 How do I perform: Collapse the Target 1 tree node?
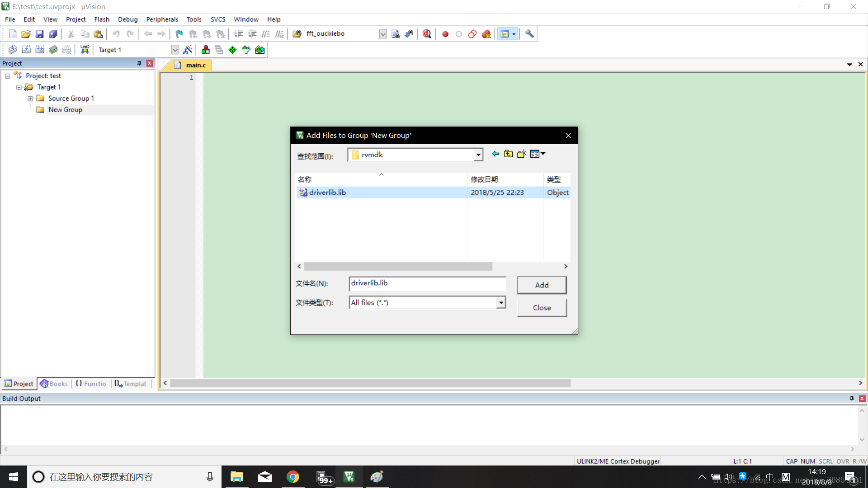(x=19, y=87)
